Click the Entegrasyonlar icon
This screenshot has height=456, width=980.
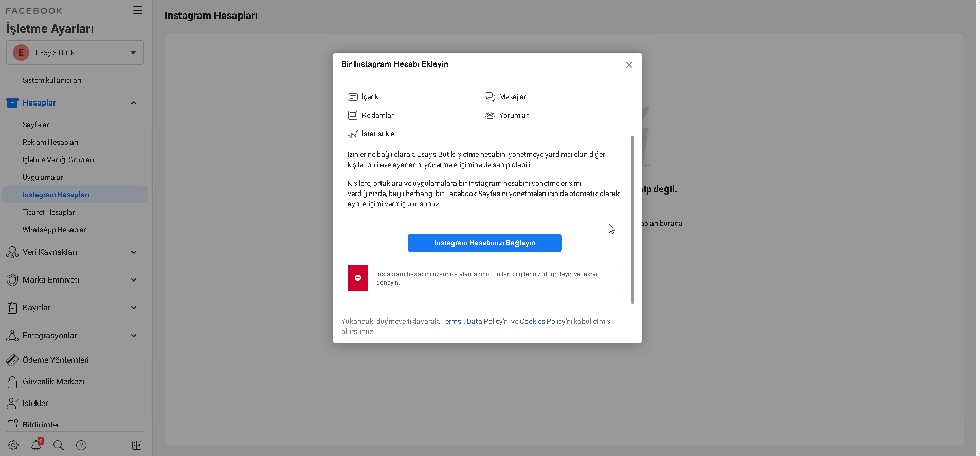[12, 336]
